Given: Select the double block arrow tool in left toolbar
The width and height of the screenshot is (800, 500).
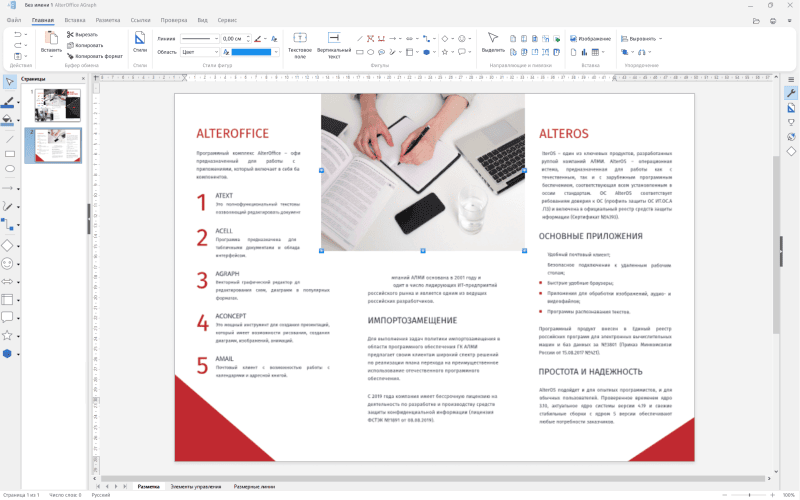Looking at the screenshot, I should [7, 282].
